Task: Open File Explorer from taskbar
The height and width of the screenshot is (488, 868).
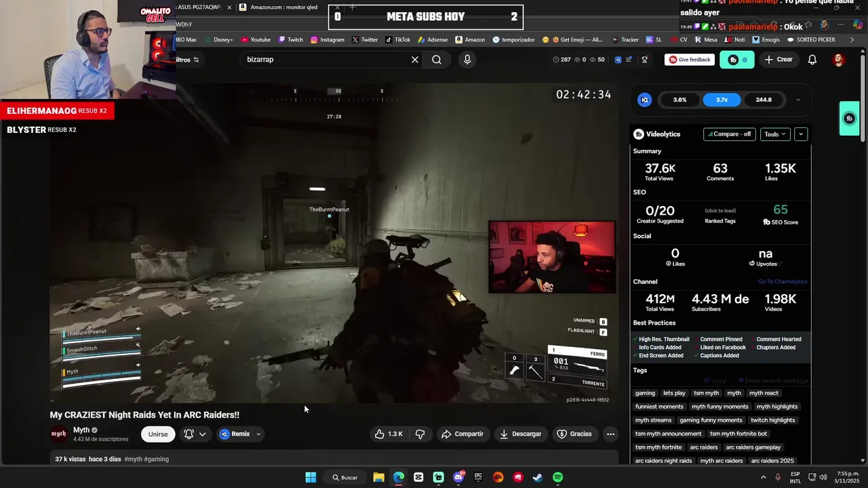Action: click(x=378, y=477)
